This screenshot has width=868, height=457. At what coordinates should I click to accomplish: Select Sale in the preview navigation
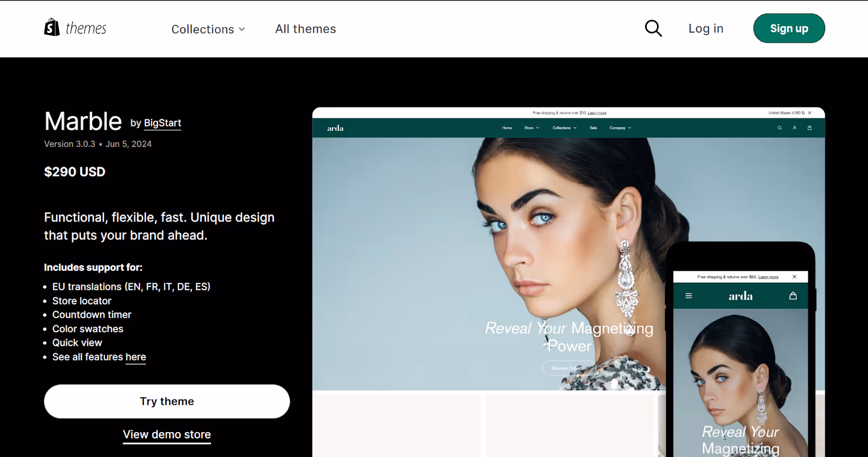click(593, 128)
